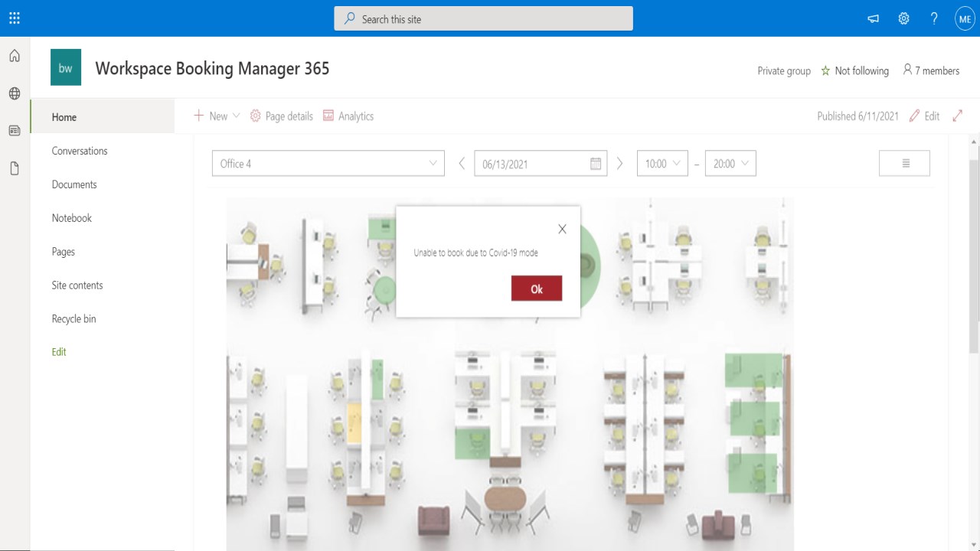Open the 10:00 start time dropdown
Screen dimensions: 980x551
pyautogui.click(x=662, y=164)
